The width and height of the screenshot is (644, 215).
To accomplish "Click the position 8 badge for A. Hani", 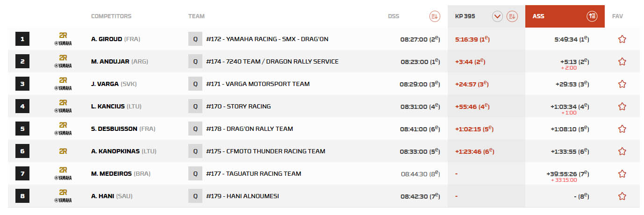I will (22, 196).
